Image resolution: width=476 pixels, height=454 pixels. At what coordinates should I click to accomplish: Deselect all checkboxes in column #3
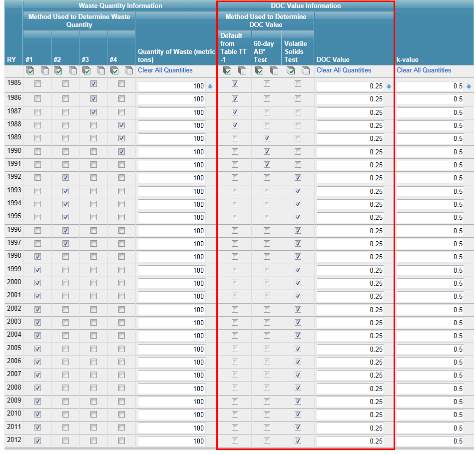(100, 71)
